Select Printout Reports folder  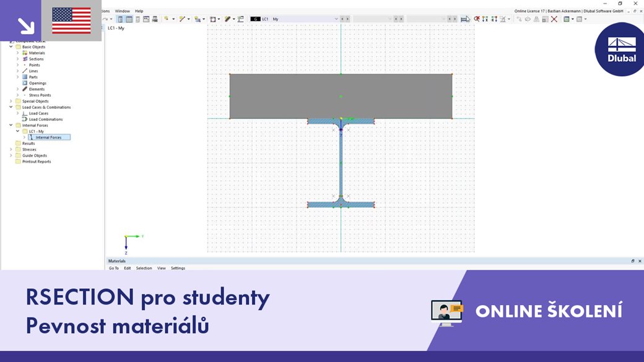[37, 162]
